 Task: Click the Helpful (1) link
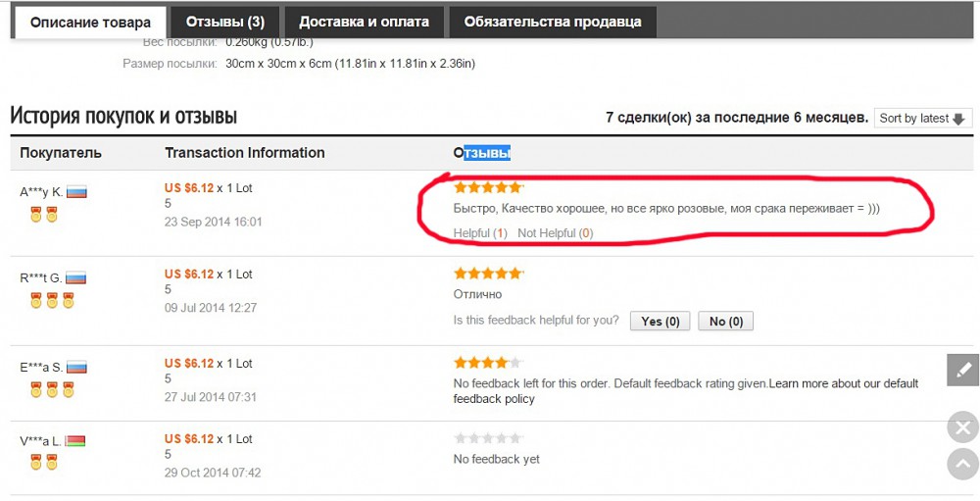[480, 233]
